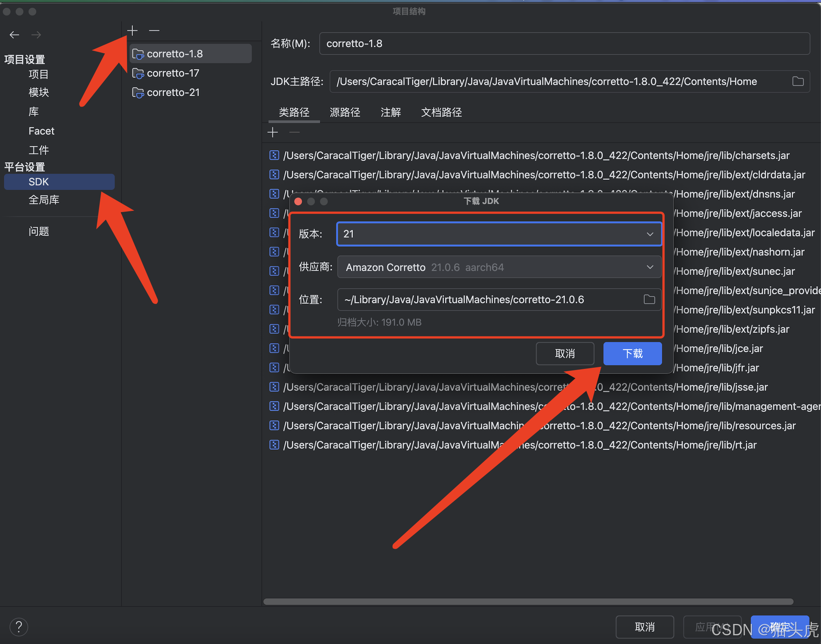Click download location folder browse icon

pyautogui.click(x=649, y=300)
